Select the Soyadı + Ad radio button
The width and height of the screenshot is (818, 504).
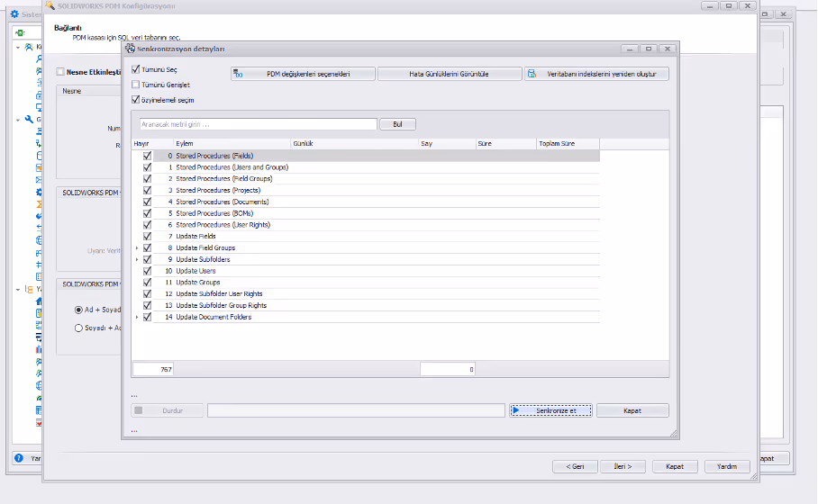pos(78,328)
